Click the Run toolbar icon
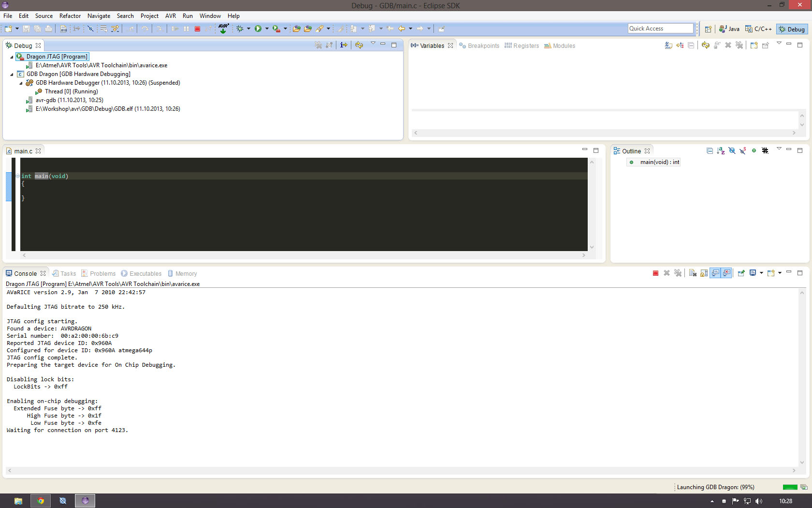 [x=258, y=29]
